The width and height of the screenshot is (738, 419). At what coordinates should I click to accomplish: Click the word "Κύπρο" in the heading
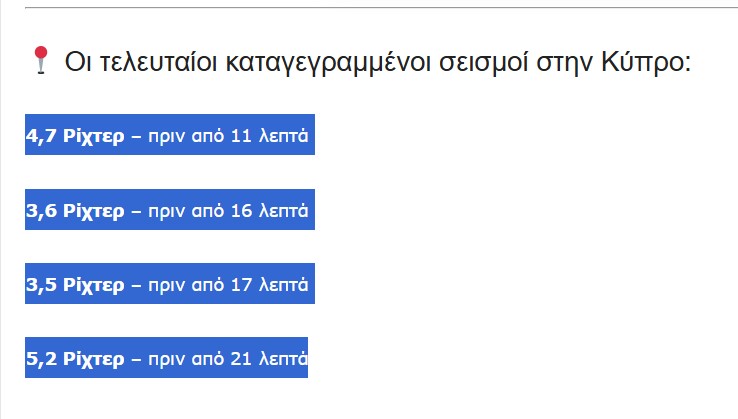coord(648,62)
